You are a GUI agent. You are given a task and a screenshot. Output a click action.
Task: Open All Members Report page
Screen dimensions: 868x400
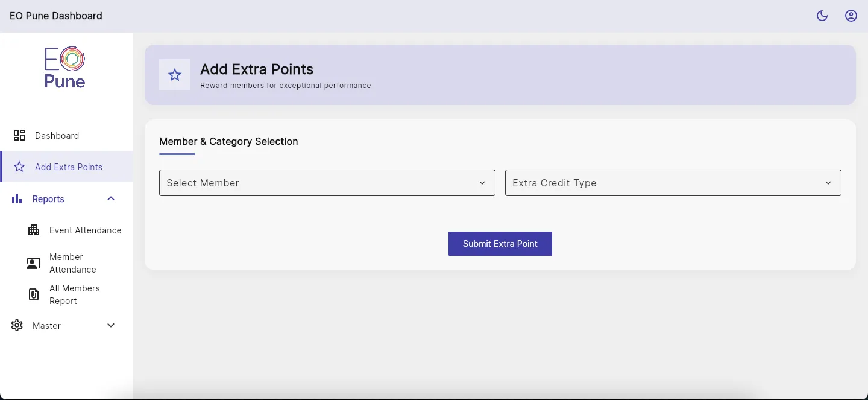74,294
